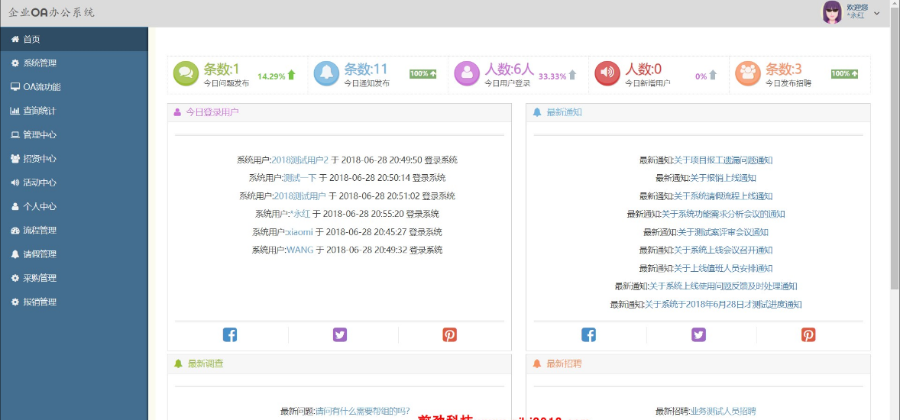Select the OA流功能 sidebar item

74,87
